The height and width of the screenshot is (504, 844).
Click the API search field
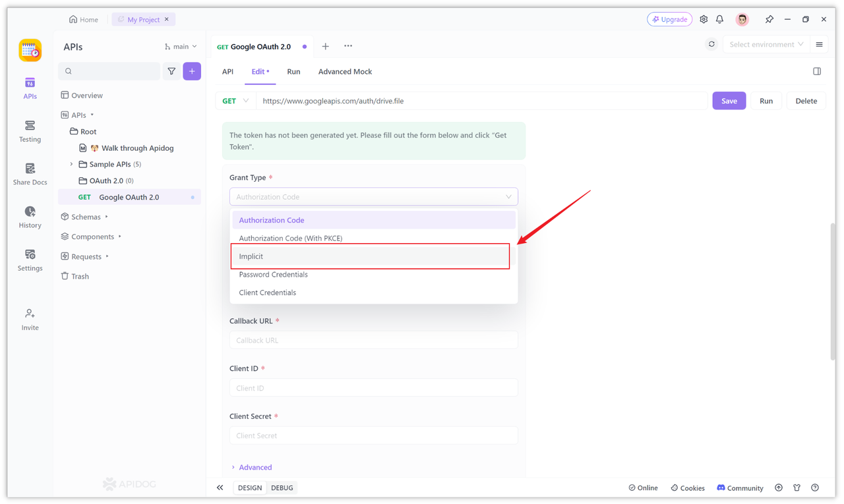click(x=109, y=71)
